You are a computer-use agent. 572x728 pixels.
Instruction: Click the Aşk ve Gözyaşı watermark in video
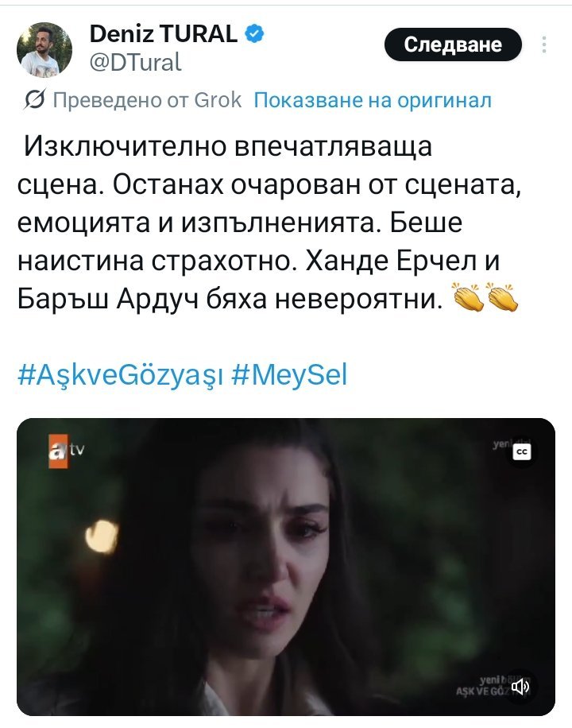click(483, 687)
